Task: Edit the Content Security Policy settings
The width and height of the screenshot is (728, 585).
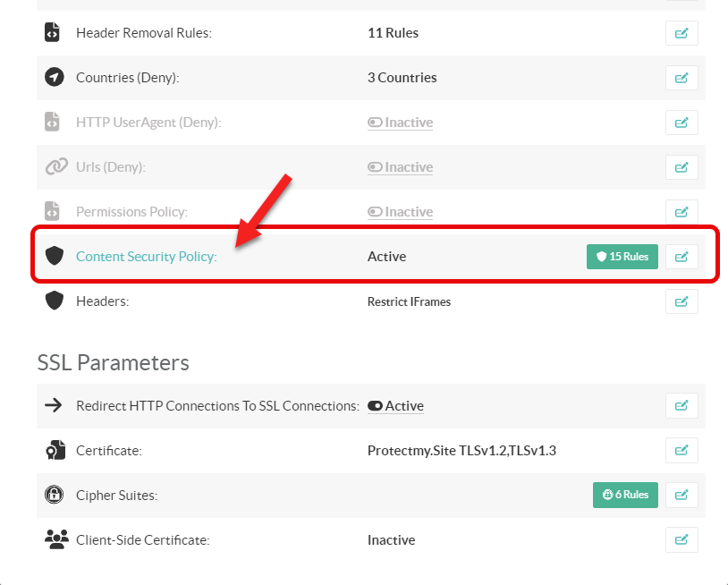Action: pos(681,257)
